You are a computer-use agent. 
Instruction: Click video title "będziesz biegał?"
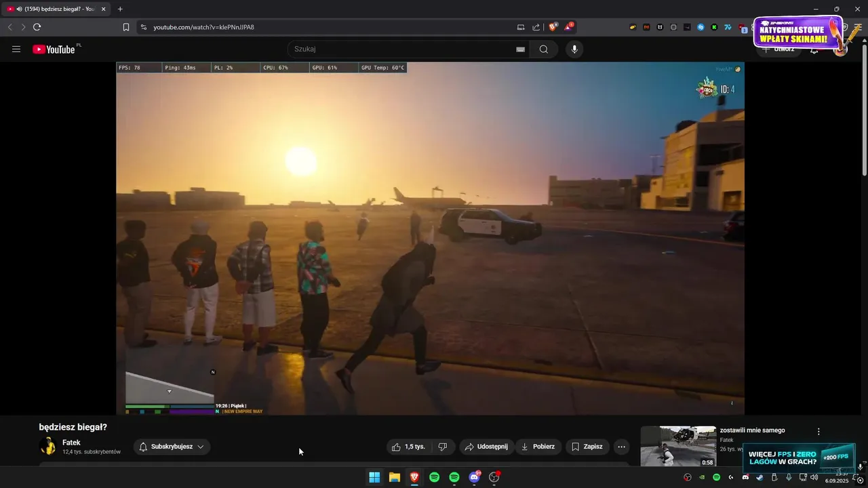73,427
